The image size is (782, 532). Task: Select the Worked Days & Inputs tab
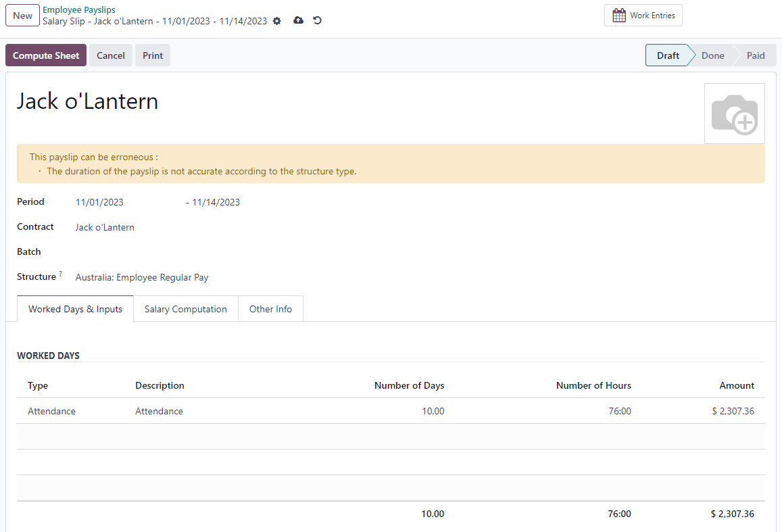click(x=74, y=308)
